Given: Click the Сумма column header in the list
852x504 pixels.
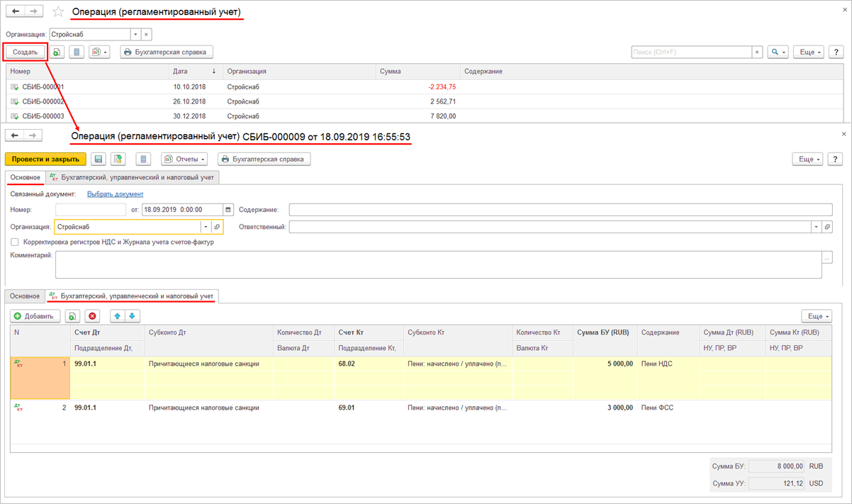Looking at the screenshot, I should (417, 72).
